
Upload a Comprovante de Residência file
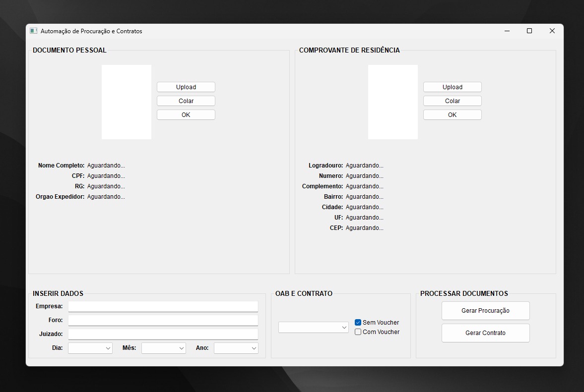pyautogui.click(x=452, y=87)
